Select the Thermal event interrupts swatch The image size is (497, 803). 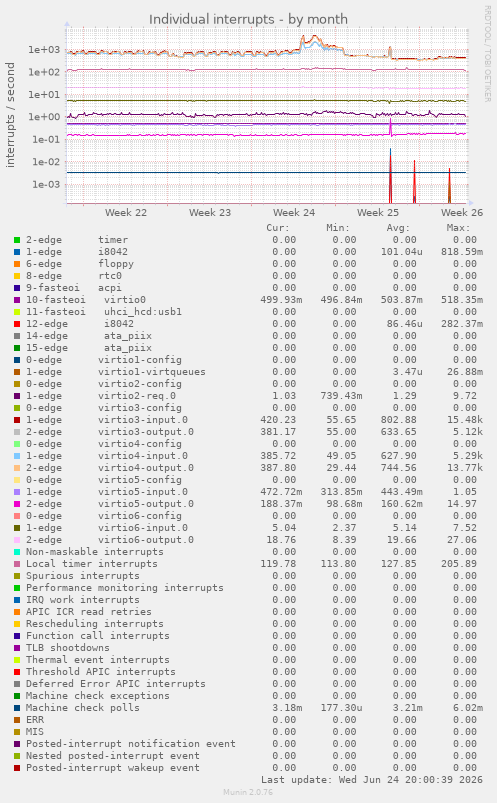click(17, 660)
